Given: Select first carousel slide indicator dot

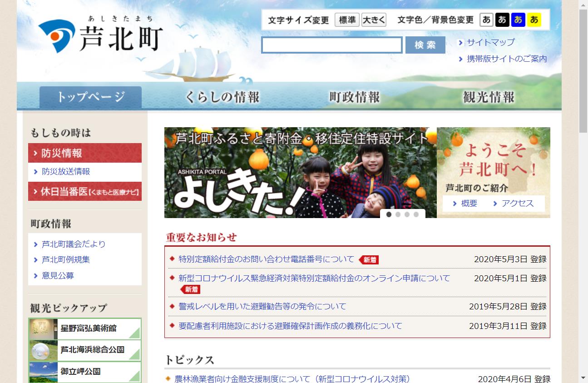Looking at the screenshot, I should [389, 214].
